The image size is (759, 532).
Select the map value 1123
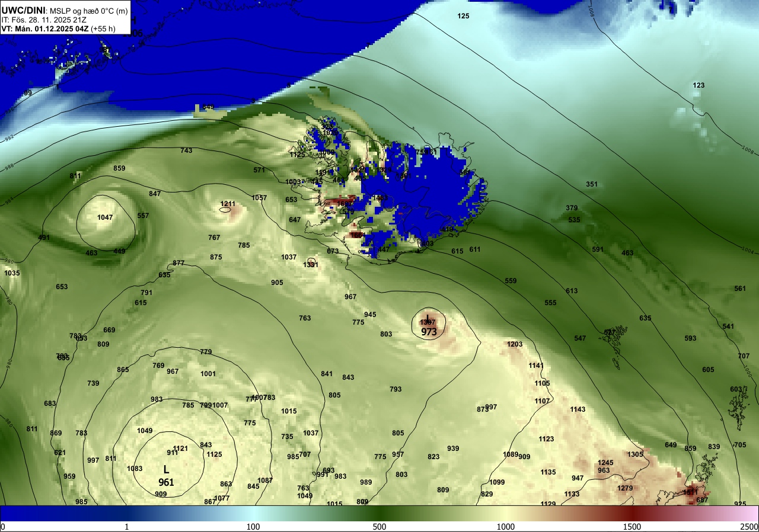point(546,439)
